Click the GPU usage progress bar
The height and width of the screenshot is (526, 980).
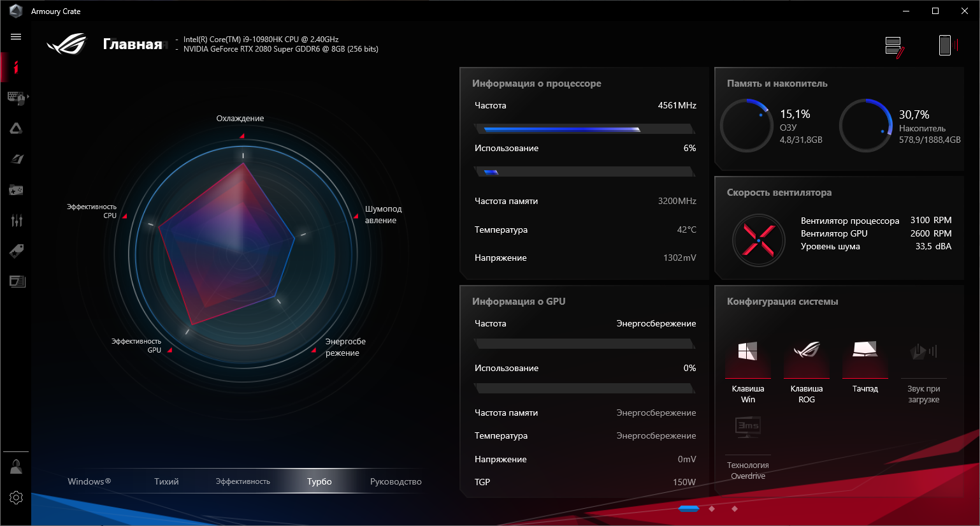coord(584,388)
